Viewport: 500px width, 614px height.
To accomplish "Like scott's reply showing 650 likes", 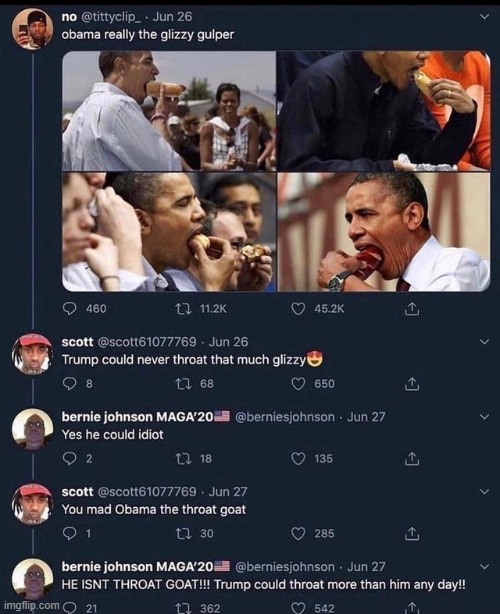I will 298,384.
